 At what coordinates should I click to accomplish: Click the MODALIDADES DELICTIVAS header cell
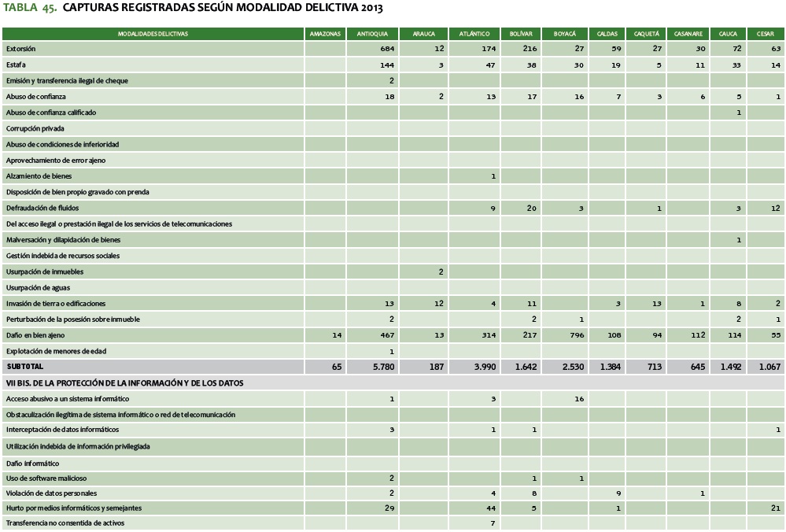pos(153,34)
